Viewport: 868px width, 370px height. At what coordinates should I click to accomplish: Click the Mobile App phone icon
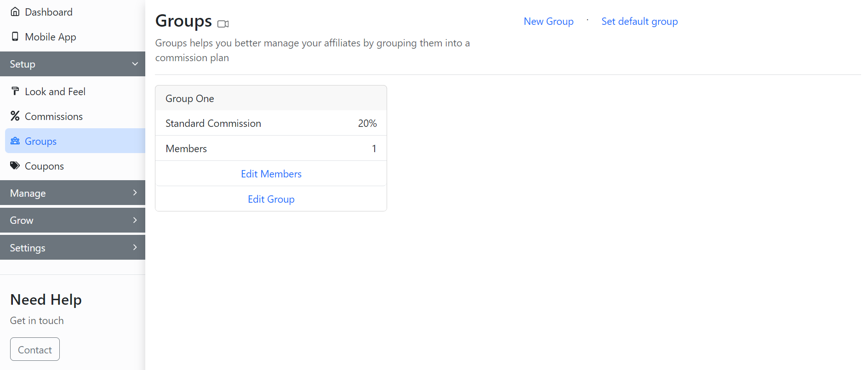[x=15, y=37]
